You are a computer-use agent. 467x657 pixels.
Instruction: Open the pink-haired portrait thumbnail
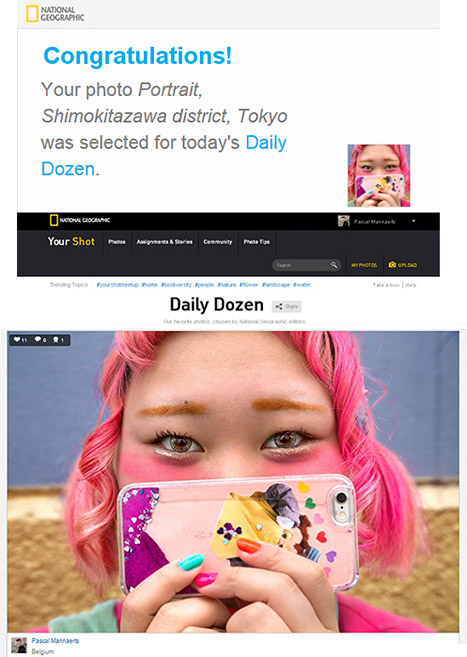(x=379, y=176)
